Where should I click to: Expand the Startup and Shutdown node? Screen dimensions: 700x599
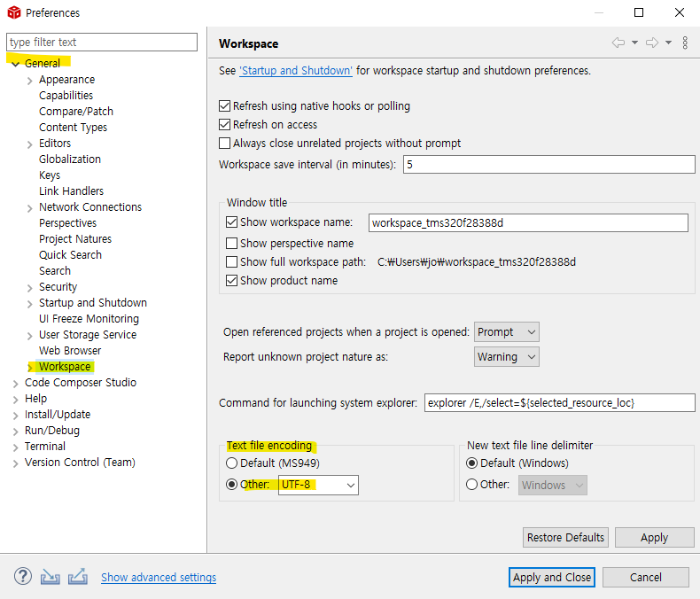[30, 304]
